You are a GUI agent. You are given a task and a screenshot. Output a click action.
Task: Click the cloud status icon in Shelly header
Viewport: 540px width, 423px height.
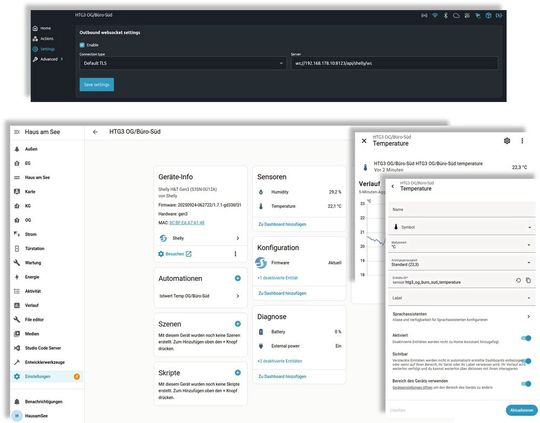[x=456, y=16]
